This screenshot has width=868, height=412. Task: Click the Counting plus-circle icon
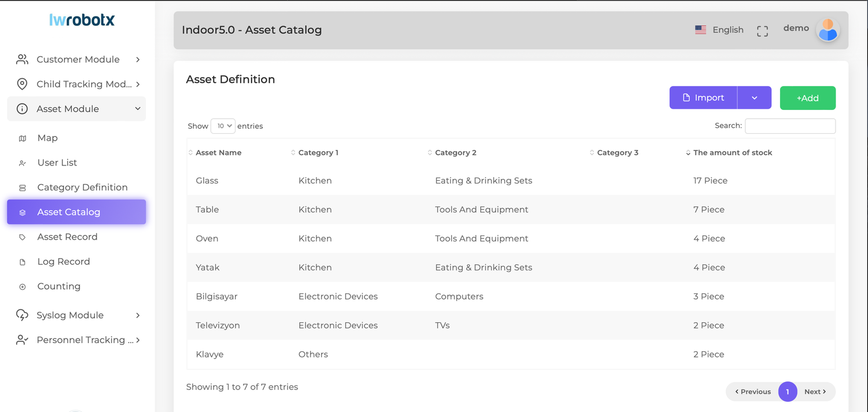[x=23, y=286]
